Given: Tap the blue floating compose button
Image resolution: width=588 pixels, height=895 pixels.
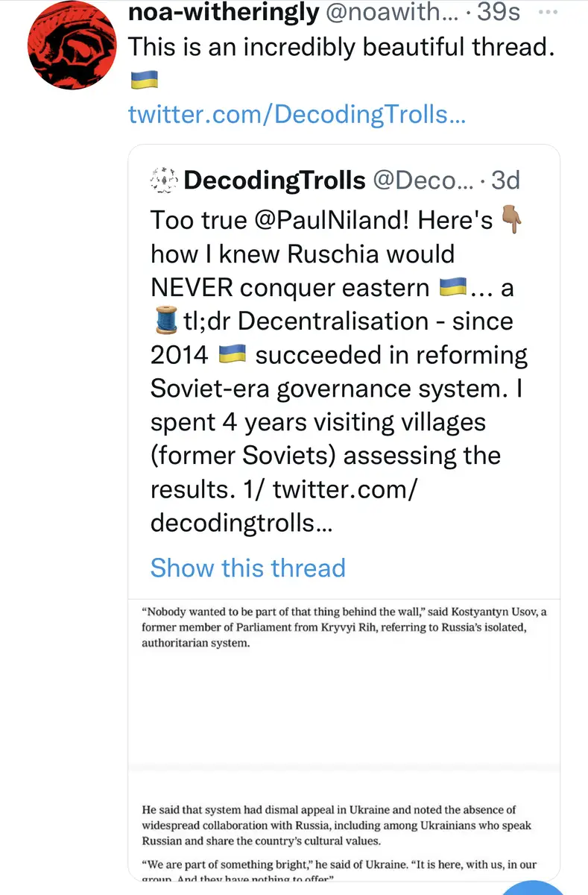Looking at the screenshot, I should (535, 888).
